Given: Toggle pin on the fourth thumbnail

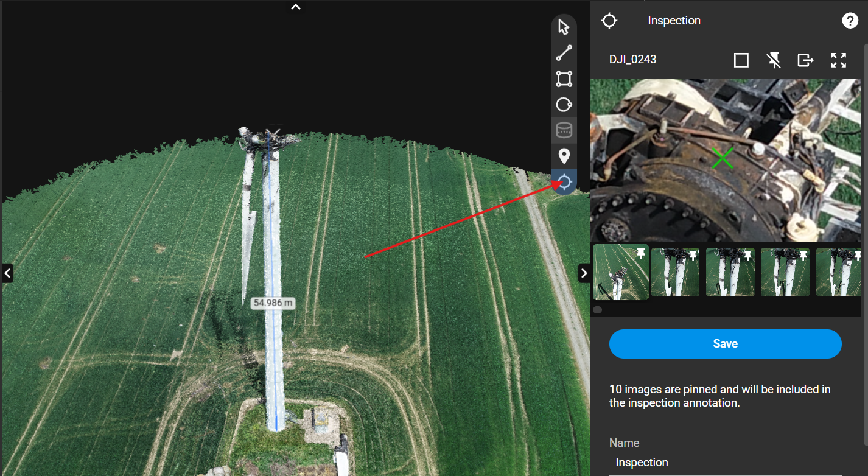Looking at the screenshot, I should pyautogui.click(x=802, y=256).
